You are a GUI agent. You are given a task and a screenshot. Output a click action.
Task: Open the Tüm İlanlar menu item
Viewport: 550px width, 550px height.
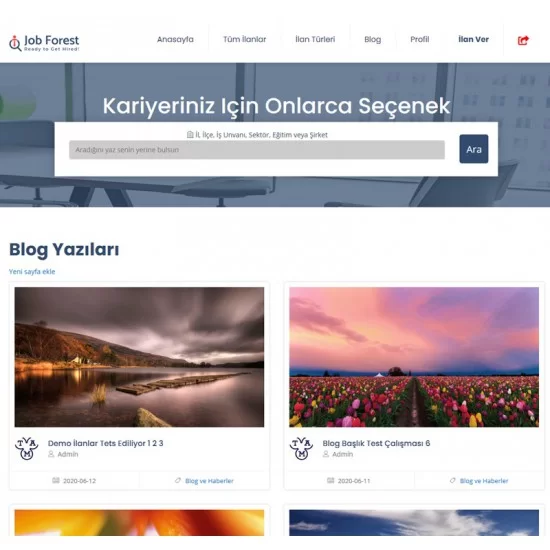244,39
